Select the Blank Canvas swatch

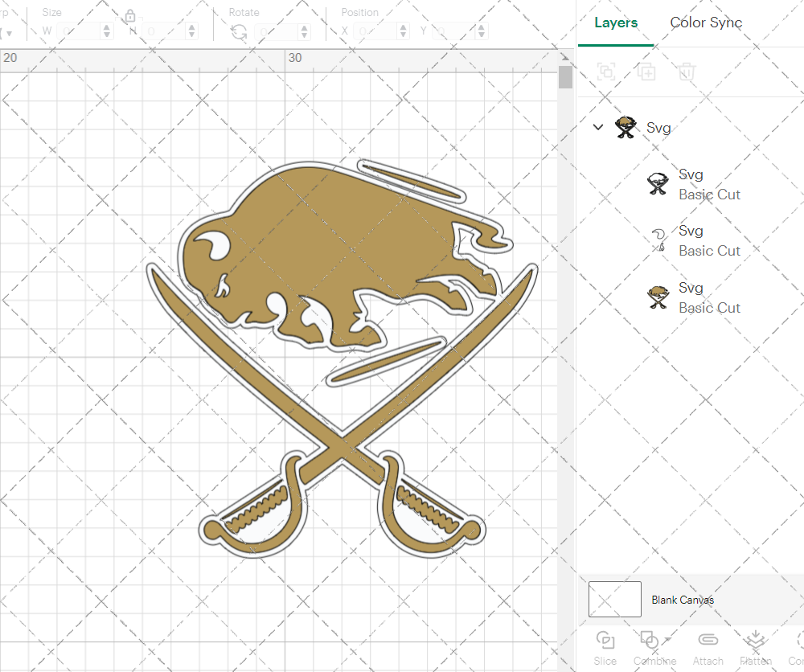(x=615, y=599)
